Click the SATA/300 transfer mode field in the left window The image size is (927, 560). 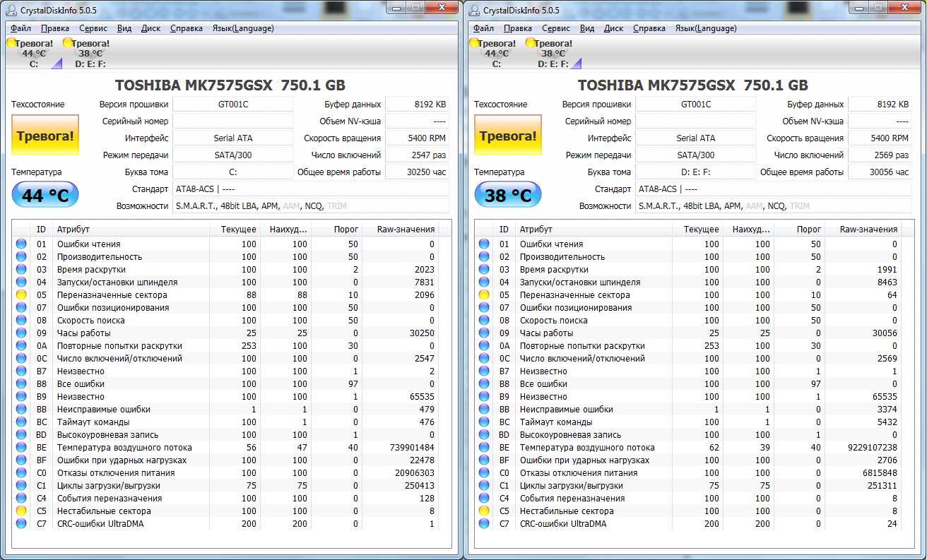coord(233,155)
